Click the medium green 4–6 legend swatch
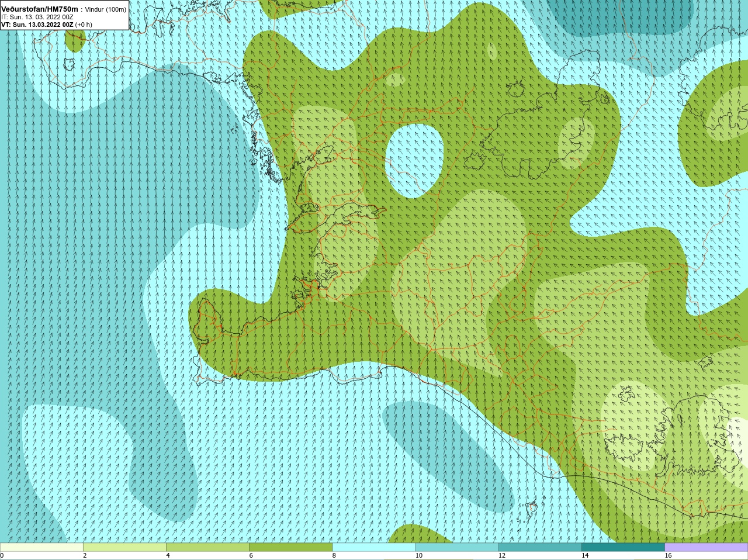This screenshot has width=748, height=560. 208,547
